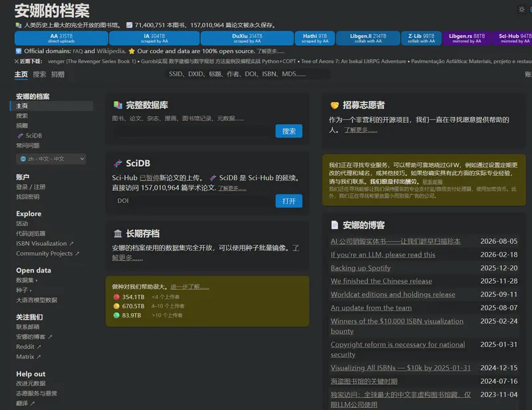Click the document icon beside 安娜的博客
The image size is (532, 410).
pos(334,225)
